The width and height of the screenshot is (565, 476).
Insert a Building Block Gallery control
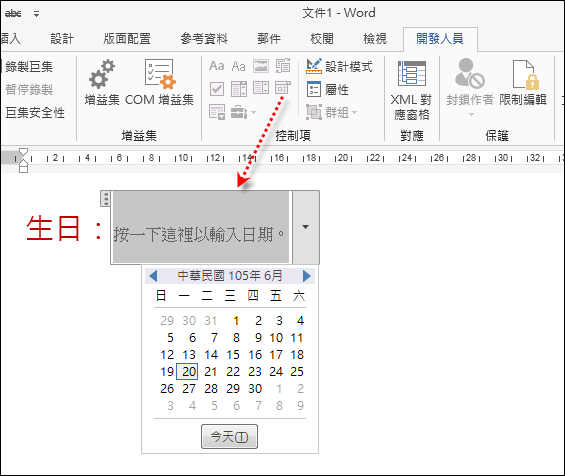(x=283, y=66)
